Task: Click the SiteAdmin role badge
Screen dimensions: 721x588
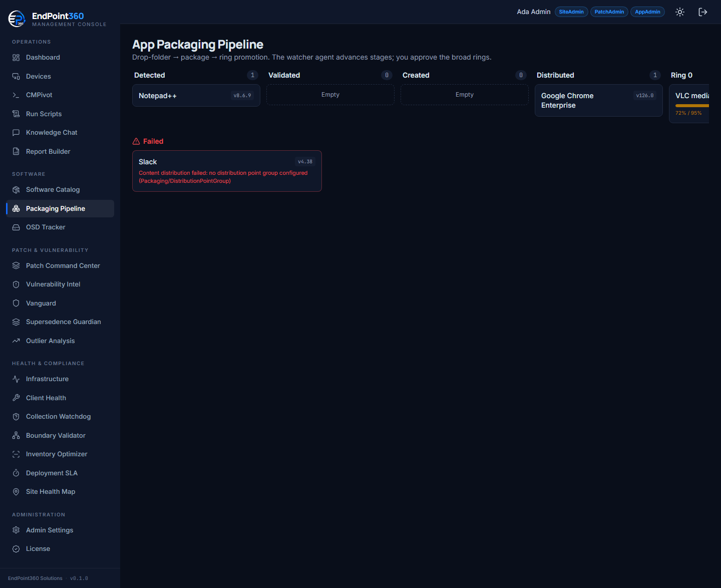Action: 571,12
